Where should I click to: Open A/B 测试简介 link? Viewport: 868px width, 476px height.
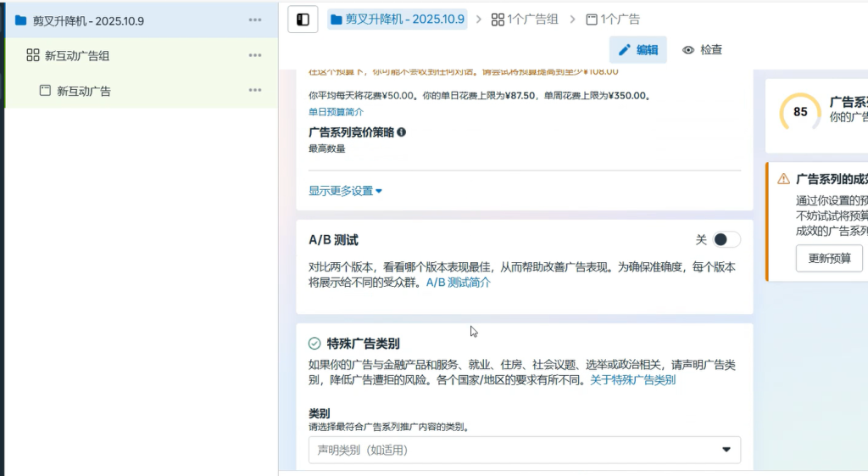tap(458, 283)
